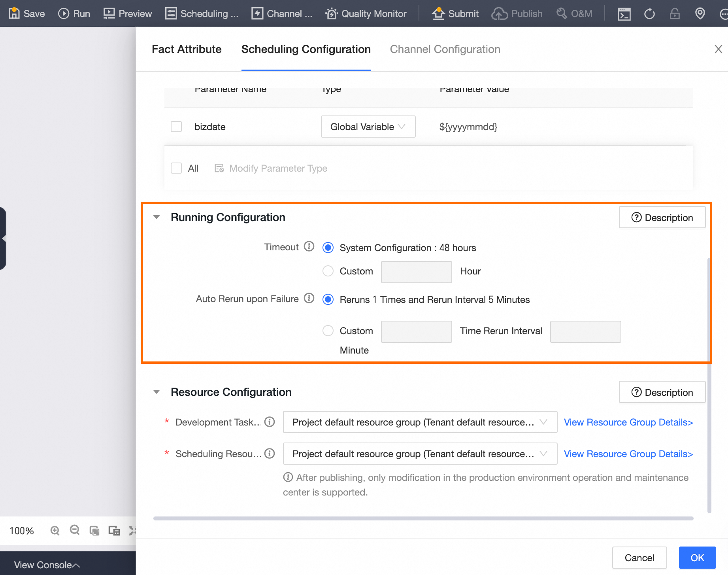Open the Development Task resource group dropdown
This screenshot has width=728, height=575.
420,422
